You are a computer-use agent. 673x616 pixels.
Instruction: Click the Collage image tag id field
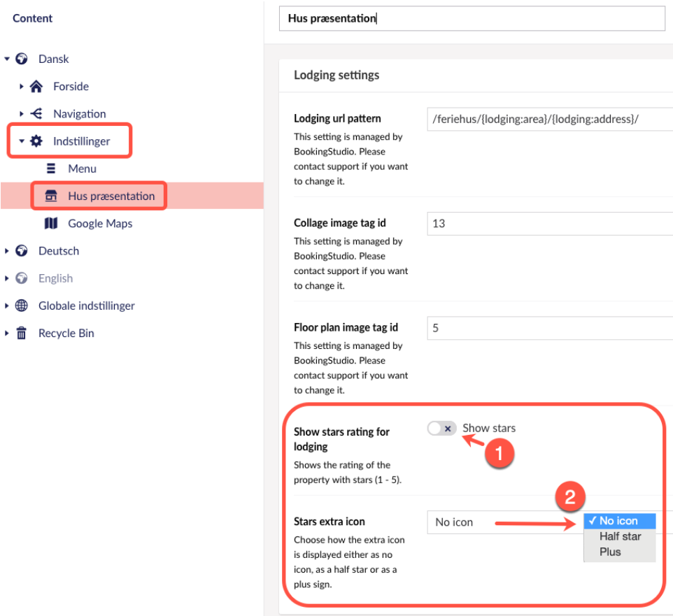point(550,224)
